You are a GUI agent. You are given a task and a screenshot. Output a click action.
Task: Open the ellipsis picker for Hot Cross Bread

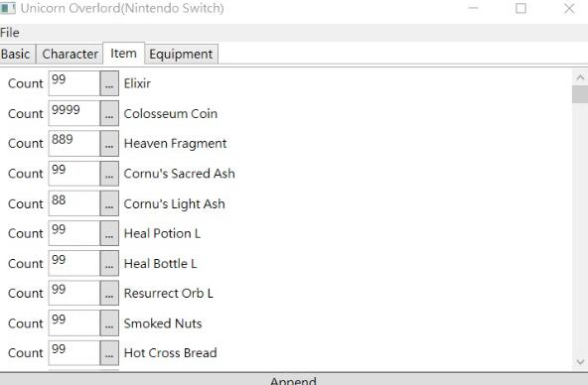click(109, 353)
